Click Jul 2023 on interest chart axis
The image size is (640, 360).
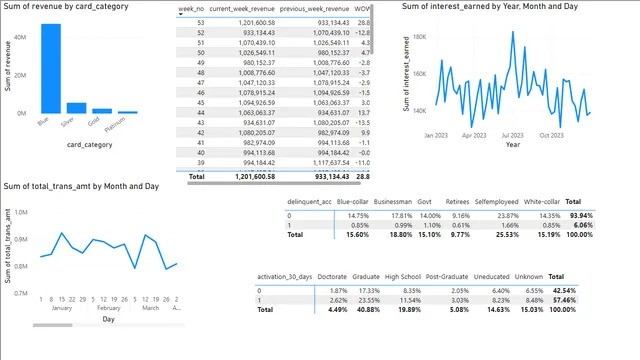pyautogui.click(x=512, y=136)
